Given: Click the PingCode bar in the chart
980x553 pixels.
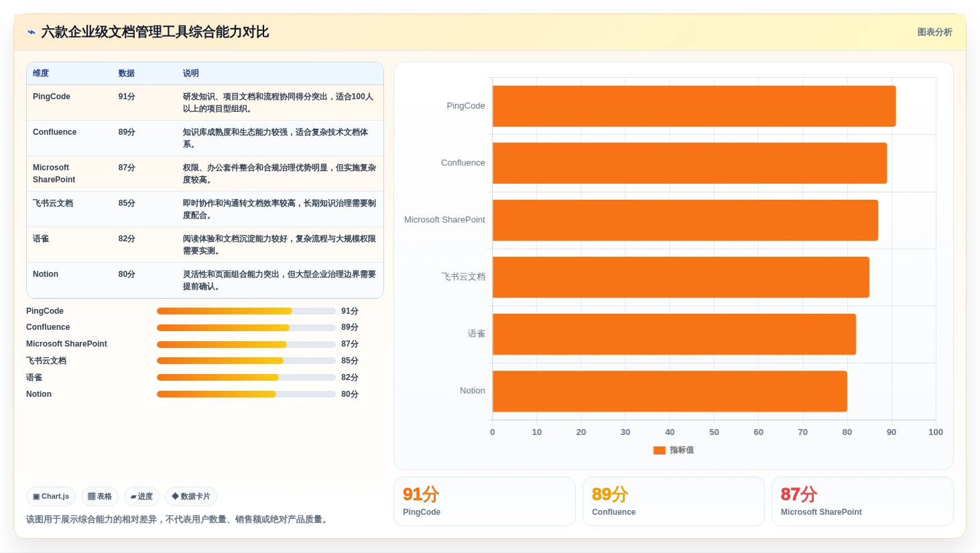Looking at the screenshot, I should (x=694, y=106).
